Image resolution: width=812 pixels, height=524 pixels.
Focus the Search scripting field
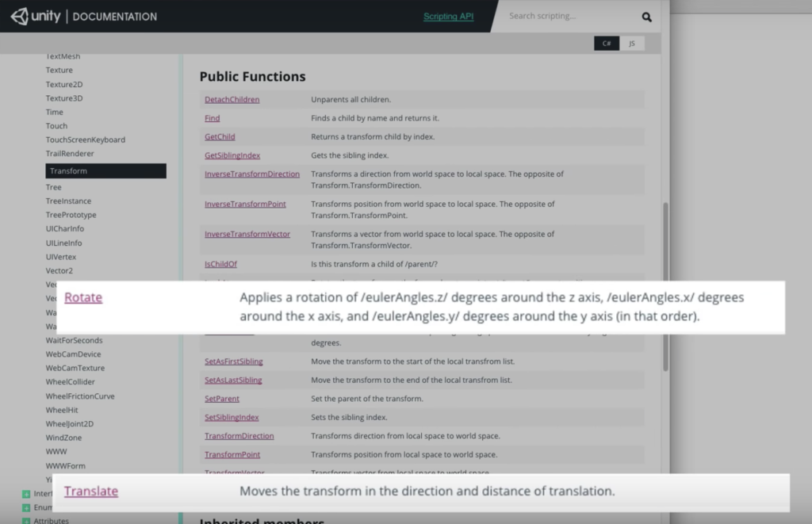click(x=569, y=16)
